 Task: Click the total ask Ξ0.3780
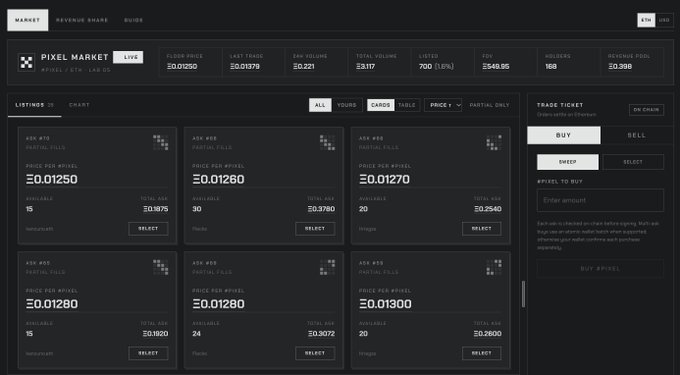tap(321, 209)
